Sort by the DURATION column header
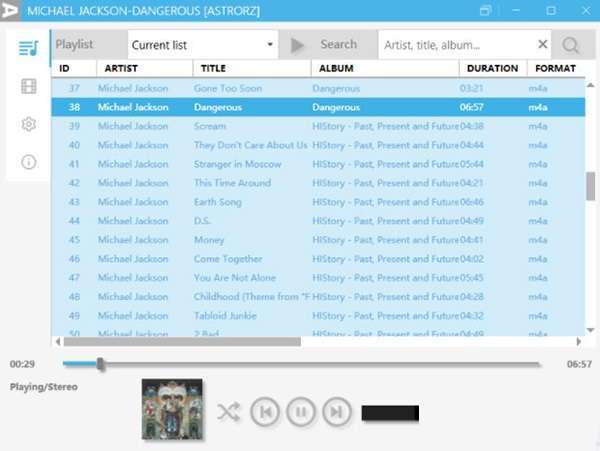Image resolution: width=600 pixels, height=451 pixels. [492, 68]
